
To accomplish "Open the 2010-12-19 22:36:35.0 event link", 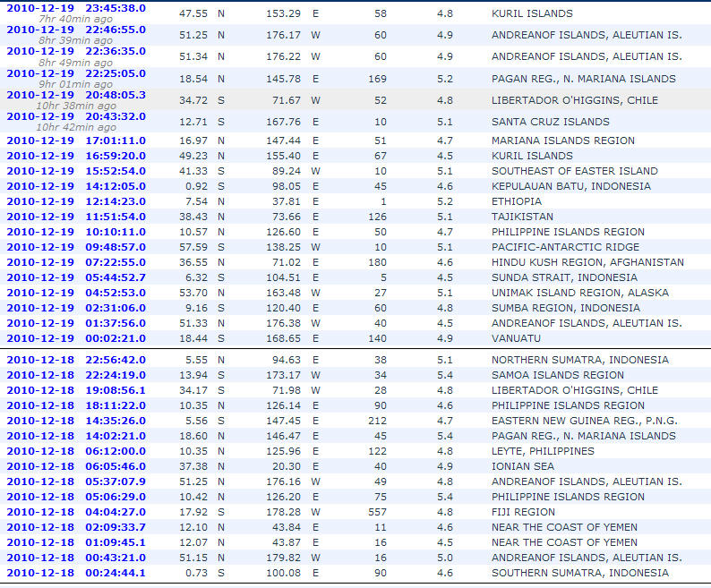I will (x=76, y=51).
